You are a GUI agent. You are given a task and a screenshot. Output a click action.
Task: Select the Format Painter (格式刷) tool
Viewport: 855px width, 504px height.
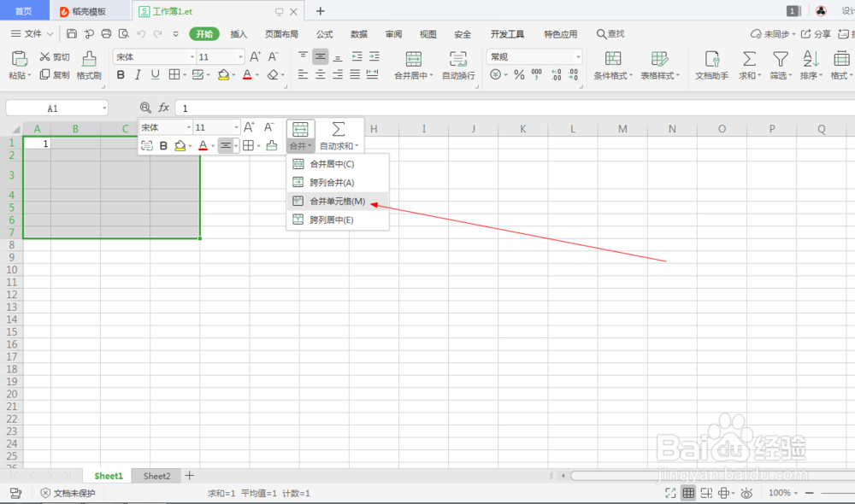[x=89, y=65]
